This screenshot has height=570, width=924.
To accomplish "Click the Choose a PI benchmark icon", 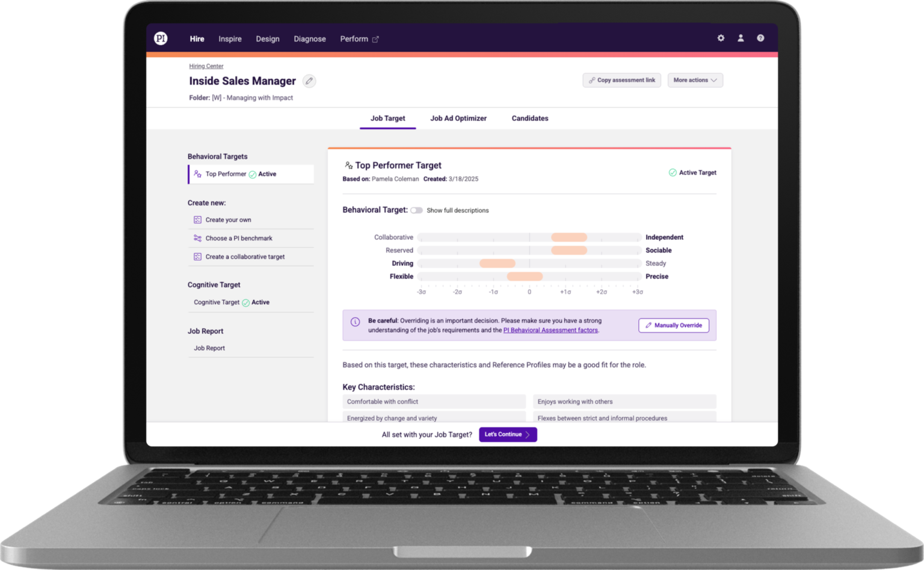I will tap(197, 238).
